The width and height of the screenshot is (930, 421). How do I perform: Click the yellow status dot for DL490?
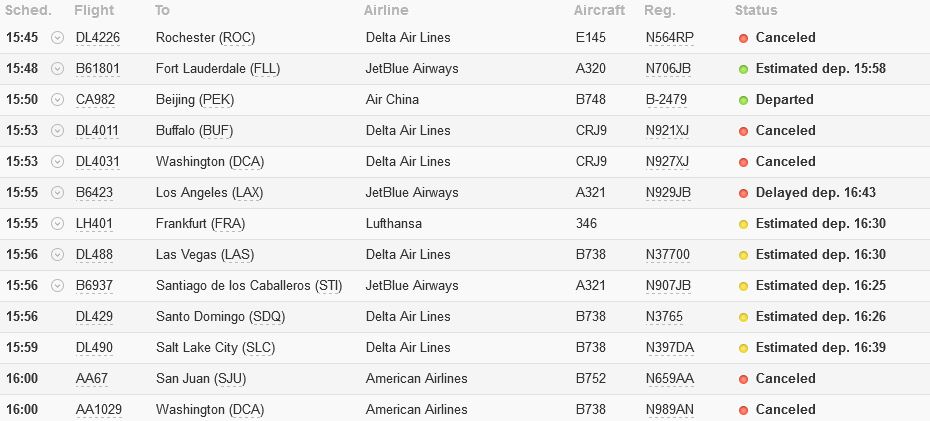click(x=743, y=348)
